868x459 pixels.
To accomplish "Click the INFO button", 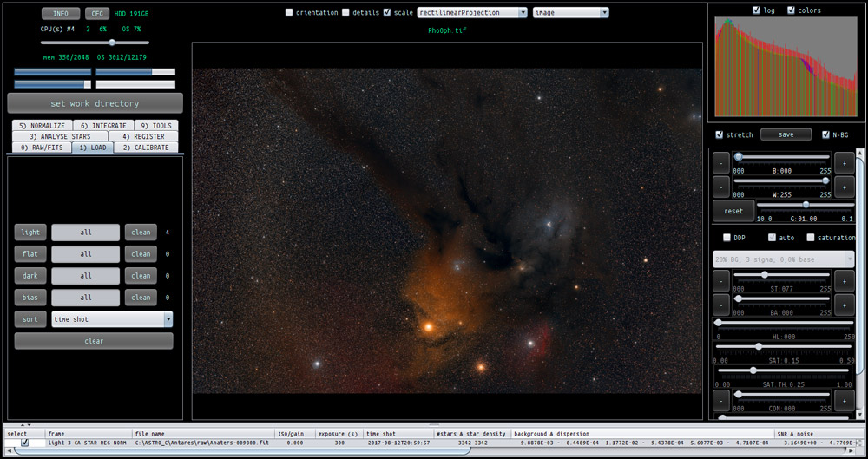I will point(61,13).
